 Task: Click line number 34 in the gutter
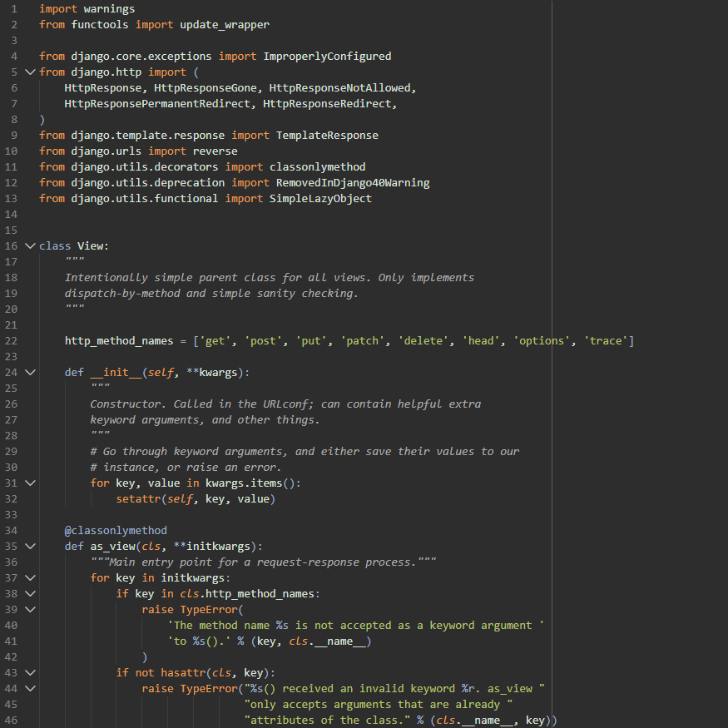[11, 531]
